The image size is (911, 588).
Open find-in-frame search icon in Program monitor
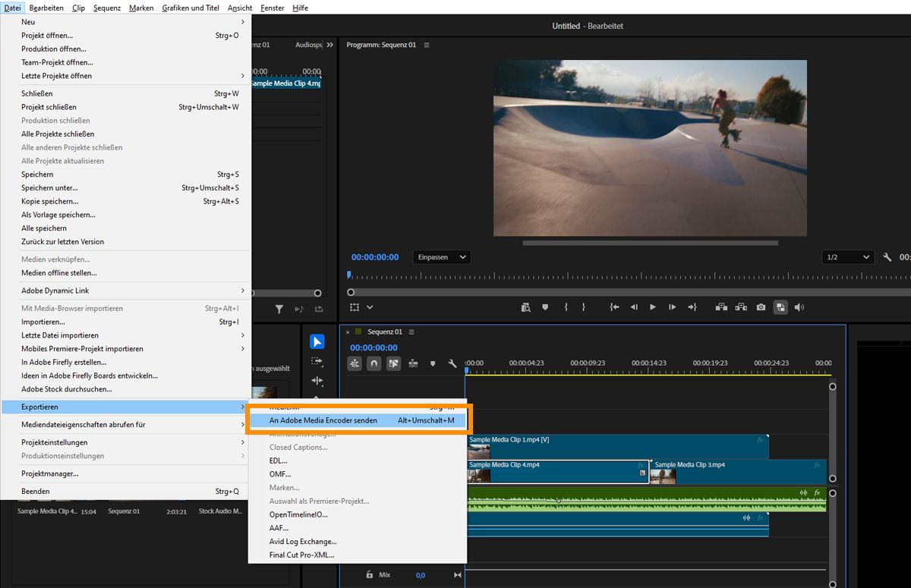[526, 307]
